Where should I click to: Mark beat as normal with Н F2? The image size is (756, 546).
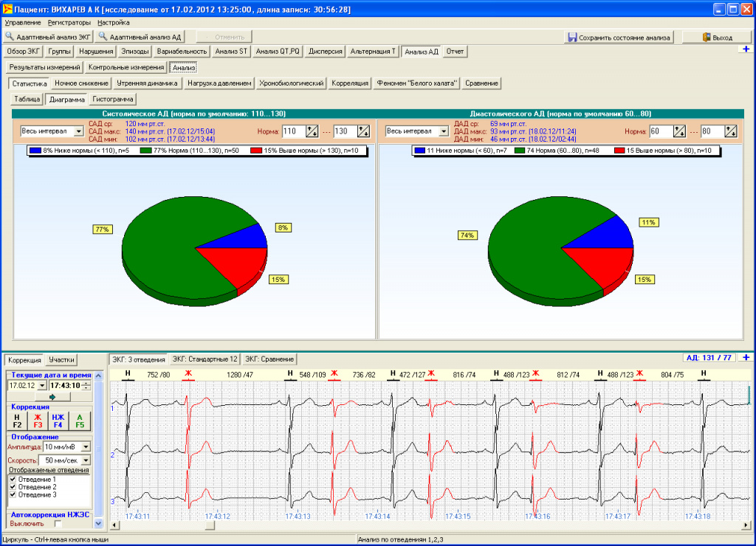tap(18, 421)
